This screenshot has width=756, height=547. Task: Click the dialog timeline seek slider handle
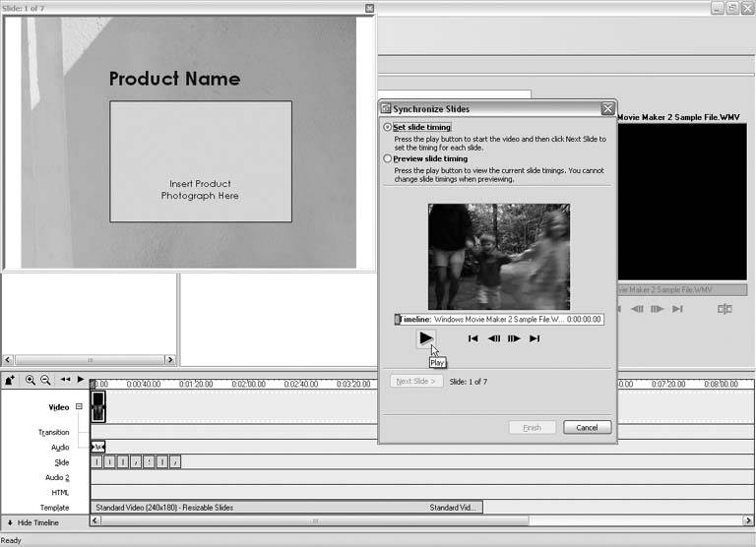pyautogui.click(x=398, y=320)
